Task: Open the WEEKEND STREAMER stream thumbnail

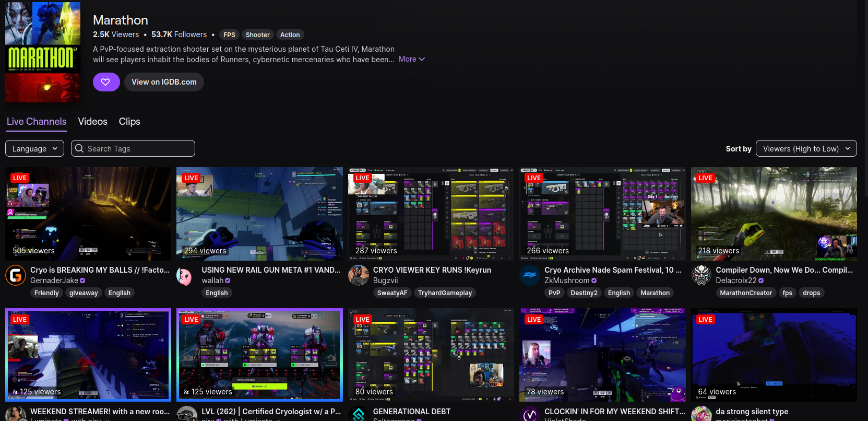Action: 88,355
